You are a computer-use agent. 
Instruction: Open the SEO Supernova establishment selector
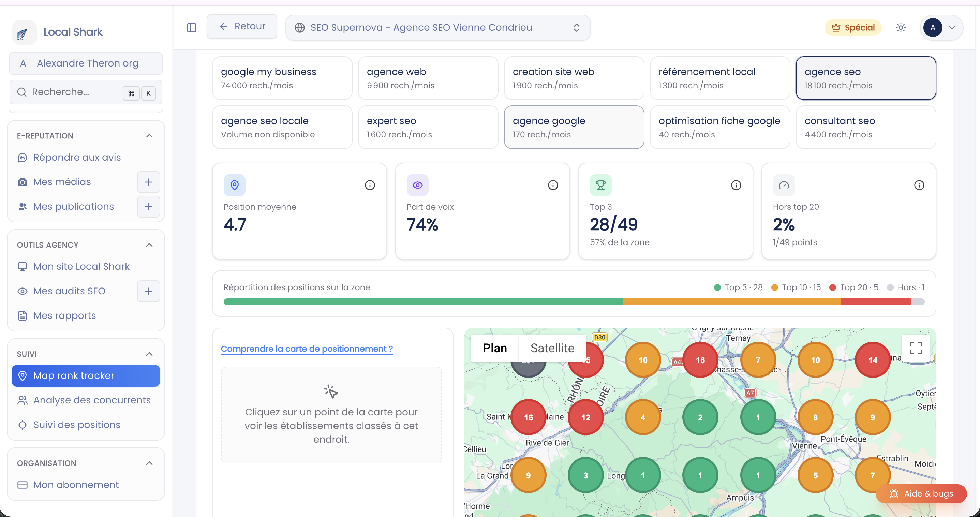click(x=438, y=27)
